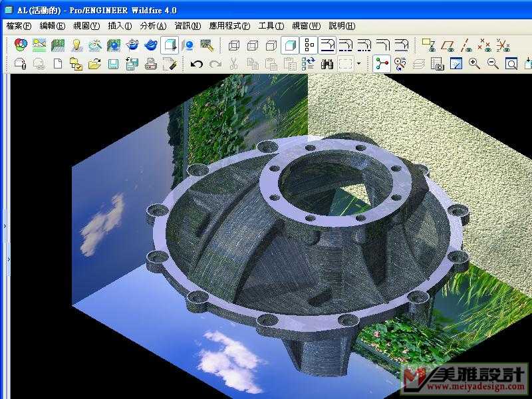The image size is (532, 399).
Task: Open the scene landscape image icon
Action: point(39,45)
